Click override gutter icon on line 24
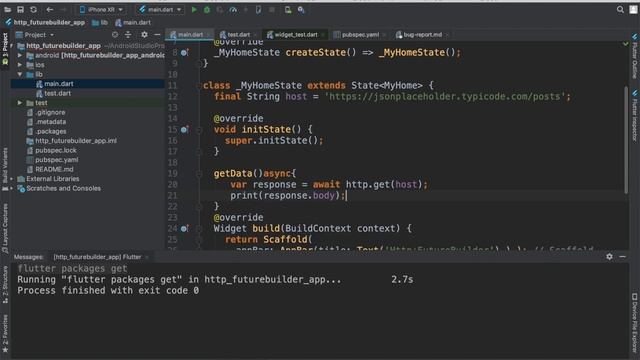This screenshot has width=640, height=360. [x=184, y=229]
